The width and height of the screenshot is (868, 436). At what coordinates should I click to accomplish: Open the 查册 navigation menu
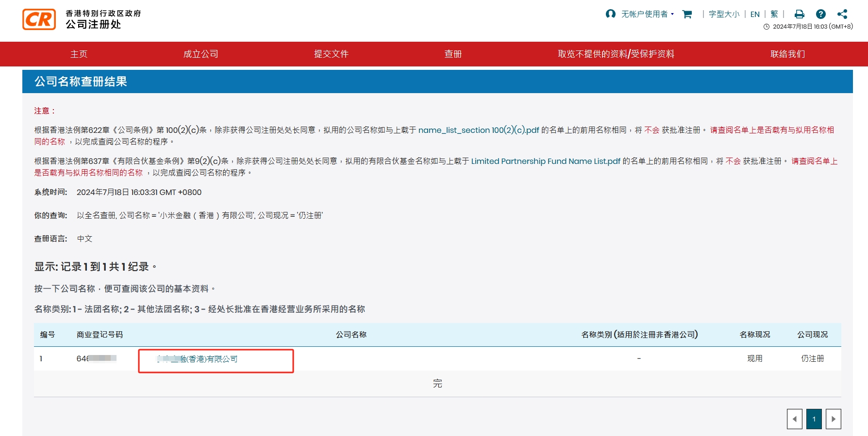coord(453,54)
